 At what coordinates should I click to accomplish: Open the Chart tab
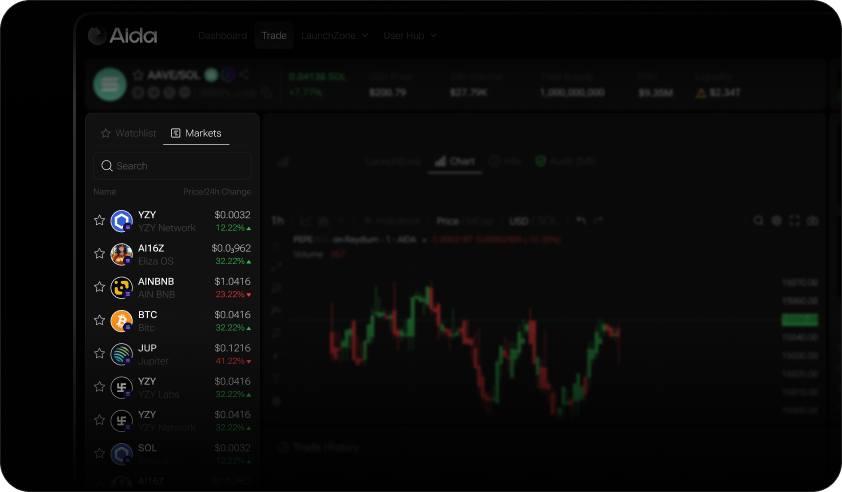[x=455, y=161]
